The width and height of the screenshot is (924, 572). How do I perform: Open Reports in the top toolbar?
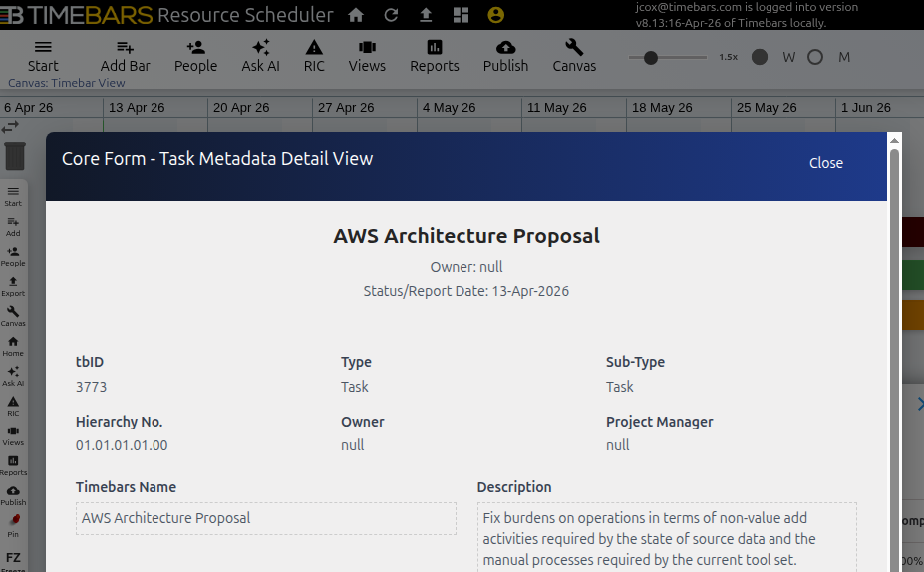point(435,57)
